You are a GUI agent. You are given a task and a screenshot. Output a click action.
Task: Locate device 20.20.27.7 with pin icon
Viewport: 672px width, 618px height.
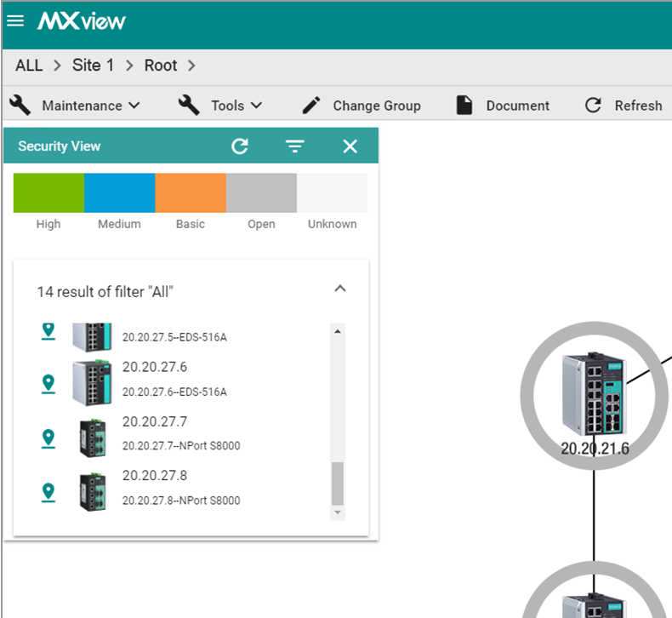[48, 438]
